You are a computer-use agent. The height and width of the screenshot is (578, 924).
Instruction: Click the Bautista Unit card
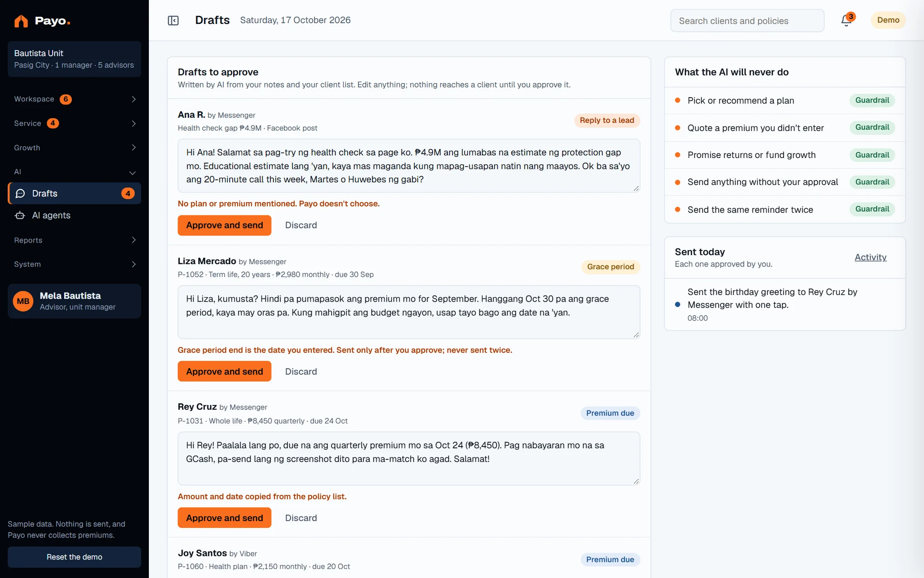tap(74, 59)
